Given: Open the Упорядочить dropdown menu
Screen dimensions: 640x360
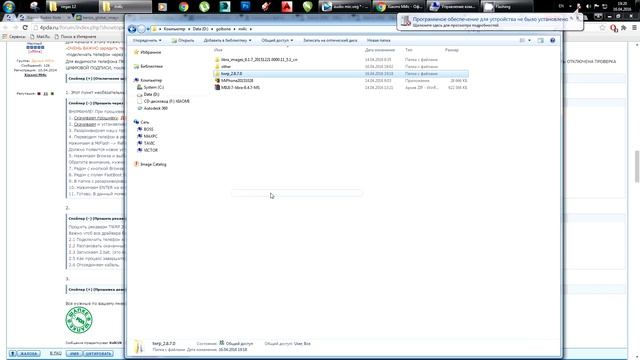Looking at the screenshot, I should [147, 40].
